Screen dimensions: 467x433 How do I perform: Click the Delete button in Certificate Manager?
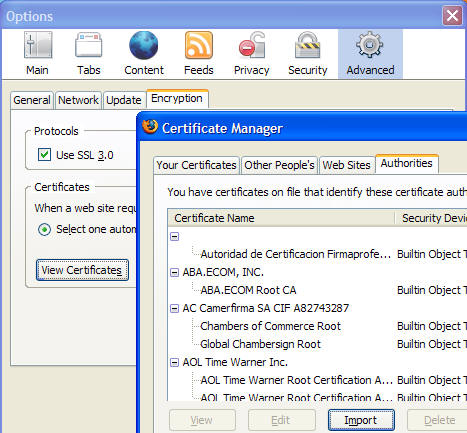[x=437, y=420]
